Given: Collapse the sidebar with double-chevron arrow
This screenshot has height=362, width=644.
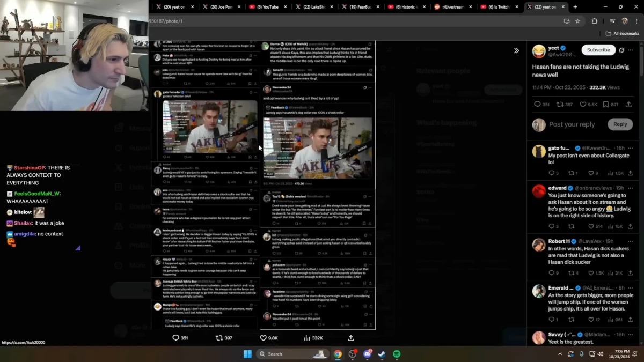Looking at the screenshot, I should click(516, 50).
